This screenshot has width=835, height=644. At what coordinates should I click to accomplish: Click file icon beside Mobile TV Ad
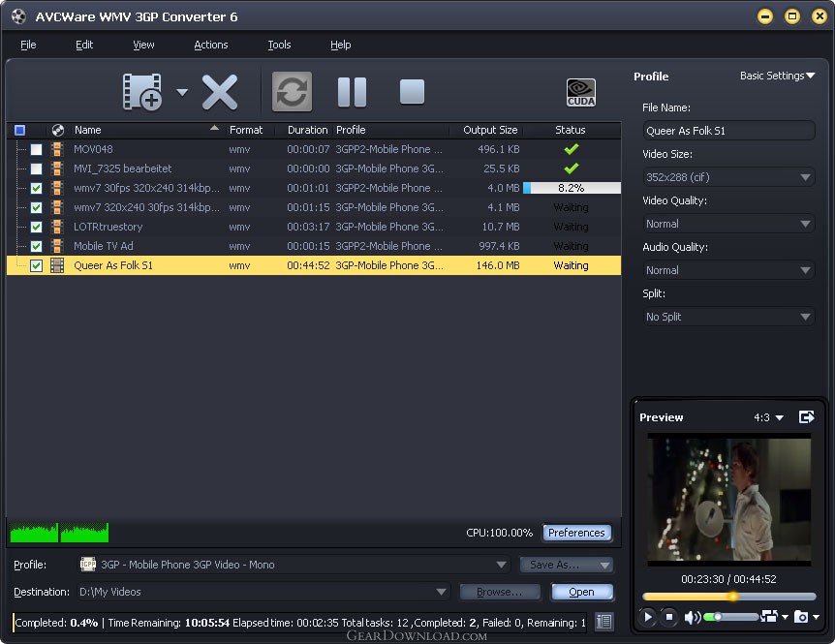(x=57, y=246)
